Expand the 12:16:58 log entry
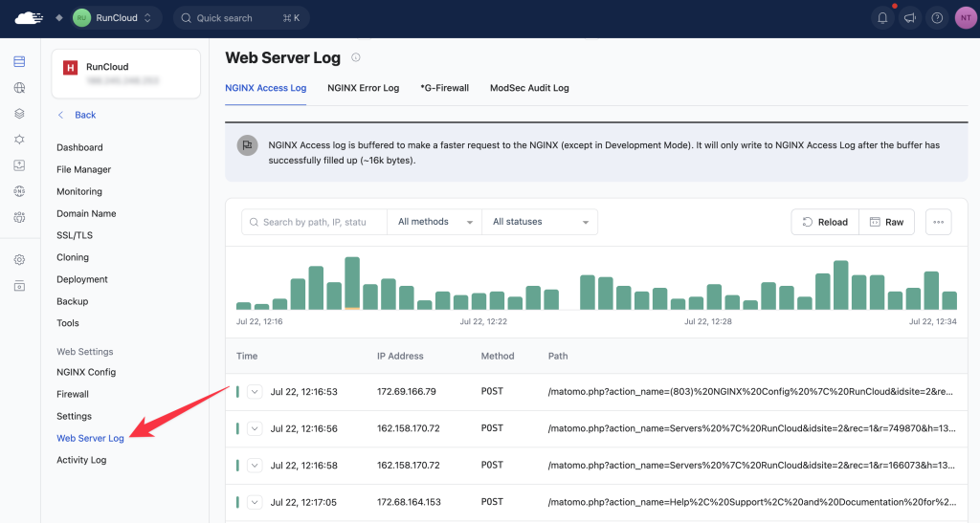 (x=255, y=466)
